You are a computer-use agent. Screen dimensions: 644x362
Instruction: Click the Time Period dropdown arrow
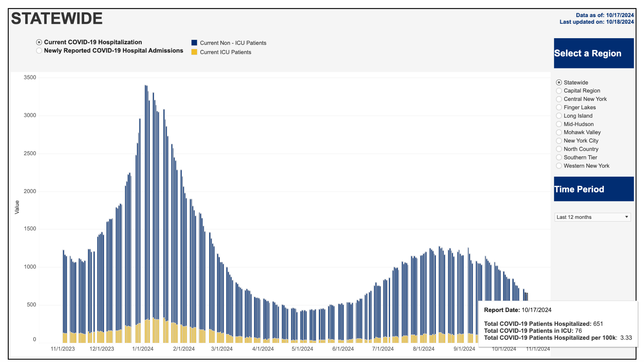(x=626, y=217)
